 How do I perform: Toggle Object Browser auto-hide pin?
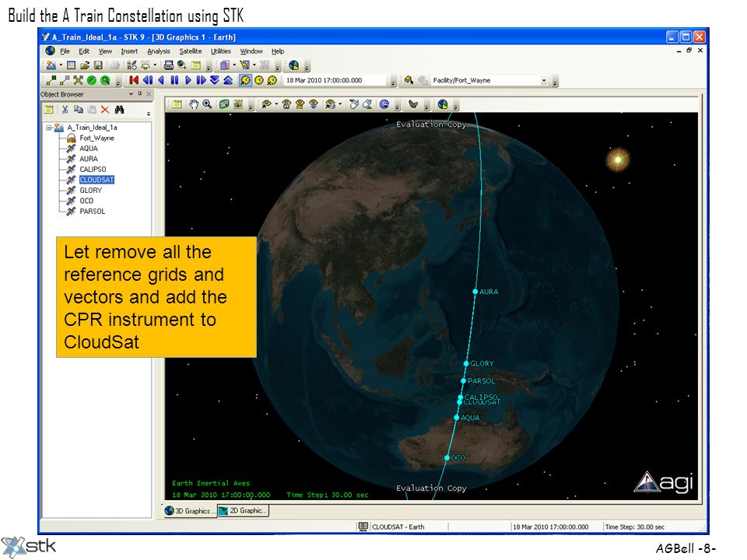coord(139,94)
